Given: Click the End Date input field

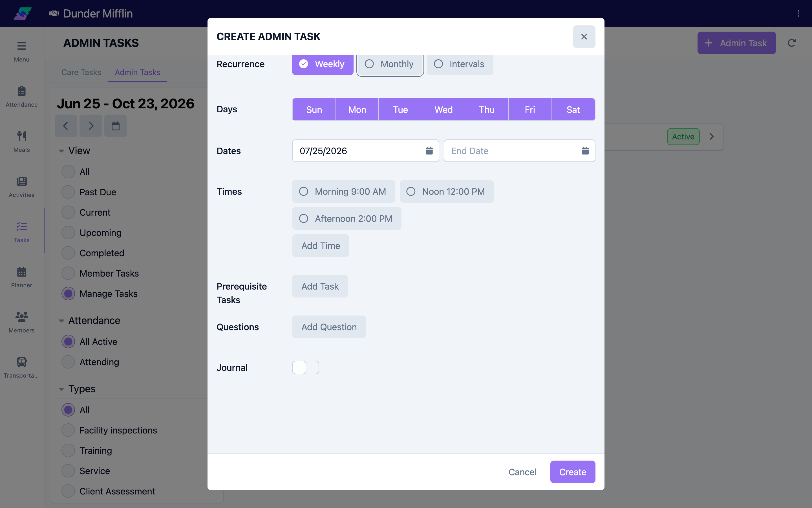Looking at the screenshot, I should tap(519, 150).
